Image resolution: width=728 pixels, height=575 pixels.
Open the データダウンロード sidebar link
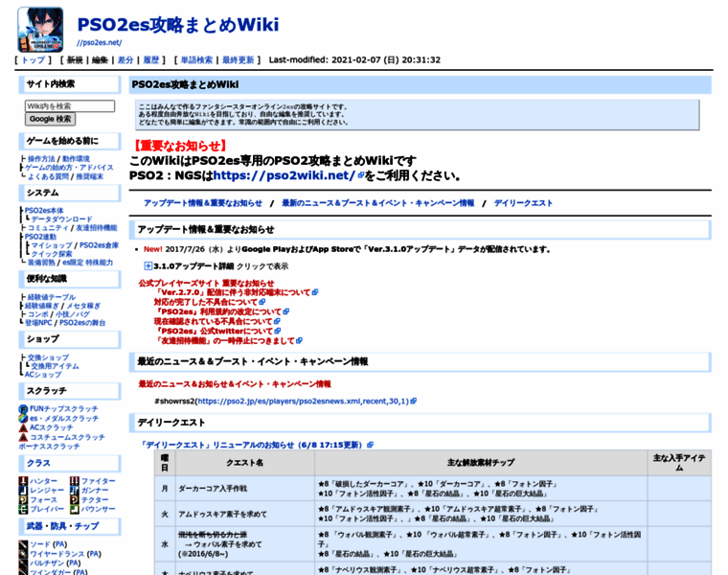click(x=61, y=219)
